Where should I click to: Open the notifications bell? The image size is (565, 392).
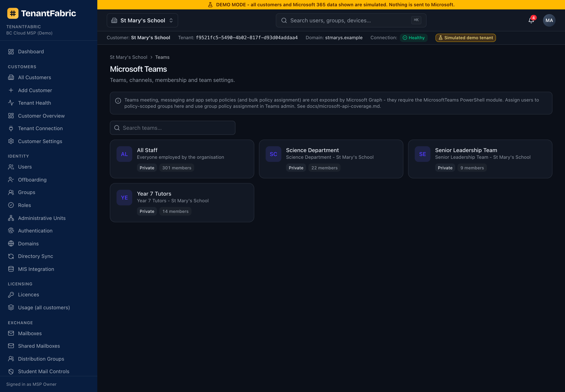click(531, 20)
